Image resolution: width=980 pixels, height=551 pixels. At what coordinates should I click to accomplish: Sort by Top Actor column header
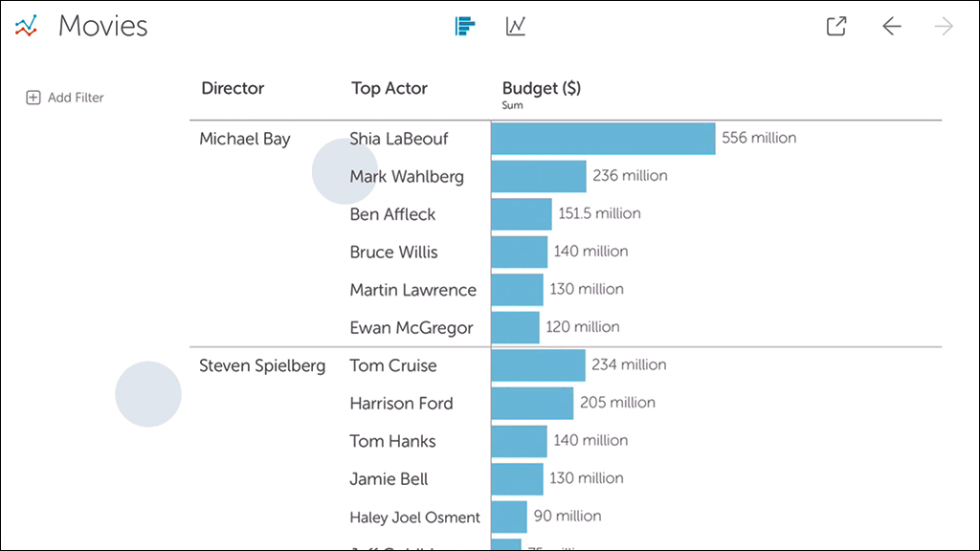pyautogui.click(x=389, y=88)
